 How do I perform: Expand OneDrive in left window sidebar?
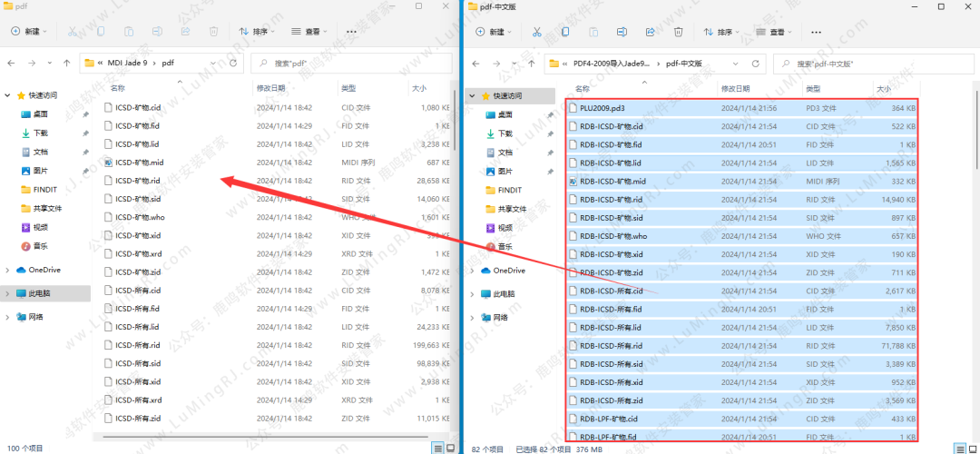pyautogui.click(x=8, y=270)
